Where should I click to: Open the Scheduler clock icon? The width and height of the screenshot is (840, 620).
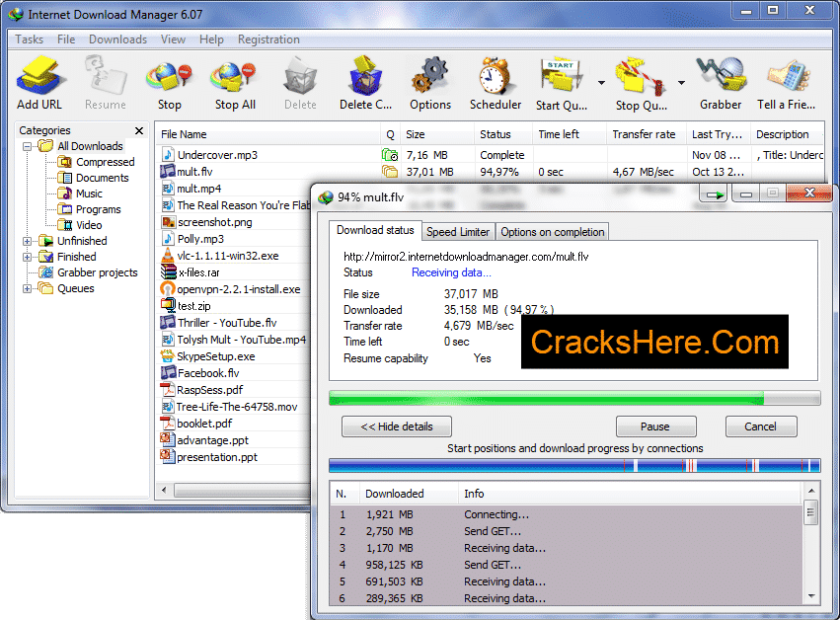495,76
